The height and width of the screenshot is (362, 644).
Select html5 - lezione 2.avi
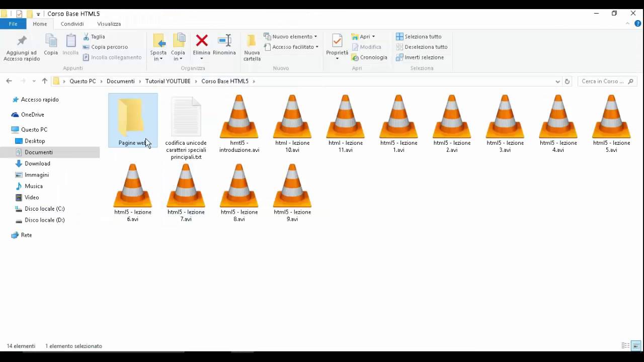(452, 124)
